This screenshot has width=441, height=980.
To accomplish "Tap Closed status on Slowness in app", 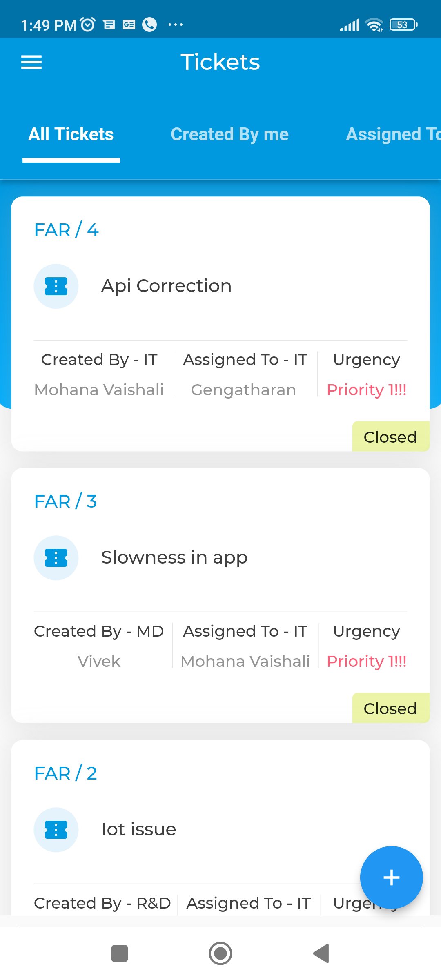I will 390,708.
